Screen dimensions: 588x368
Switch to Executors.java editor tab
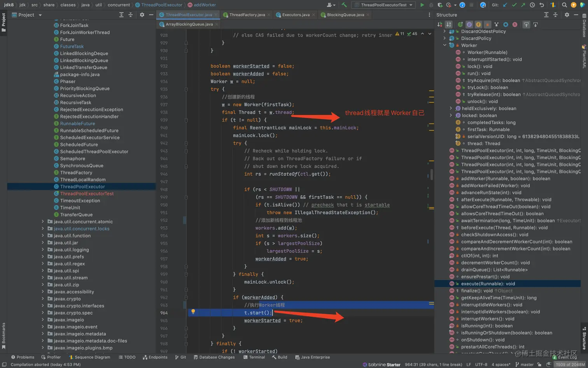296,15
